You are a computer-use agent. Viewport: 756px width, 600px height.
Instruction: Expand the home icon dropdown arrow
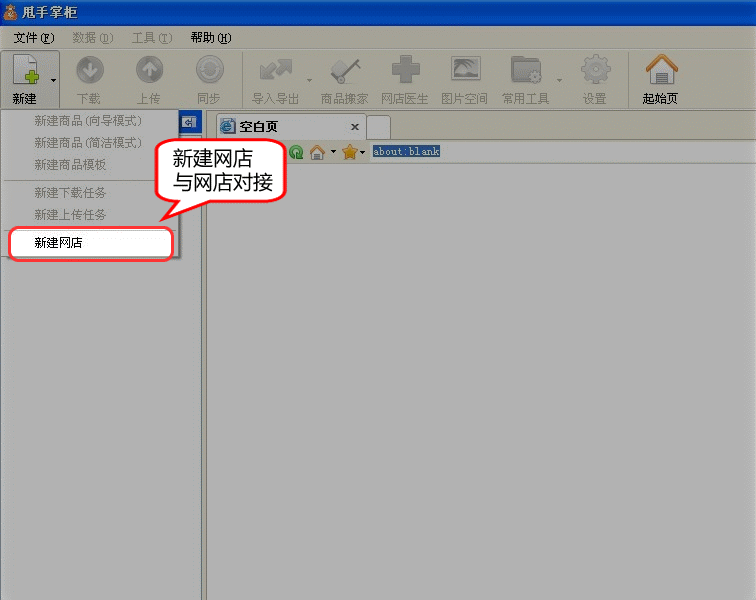[333, 152]
